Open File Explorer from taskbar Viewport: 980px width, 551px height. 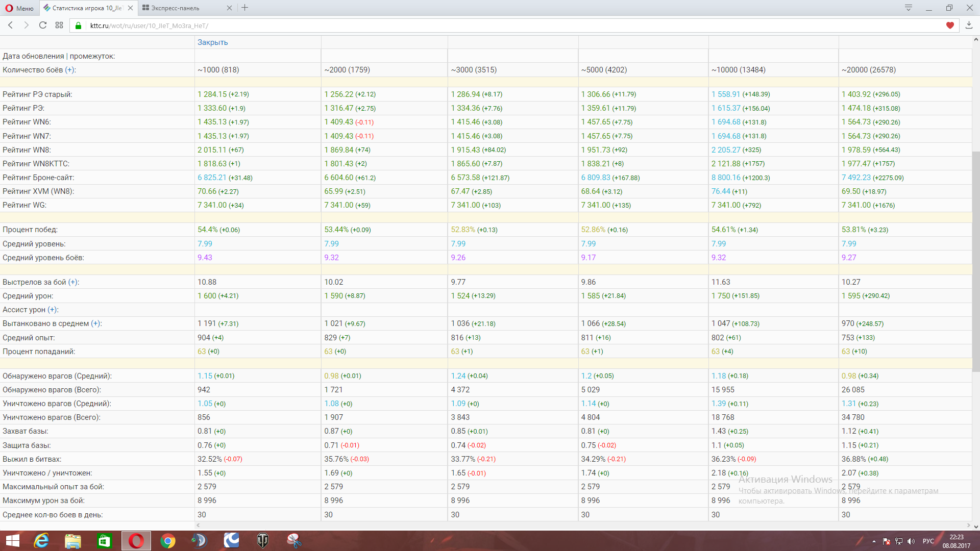[73, 541]
